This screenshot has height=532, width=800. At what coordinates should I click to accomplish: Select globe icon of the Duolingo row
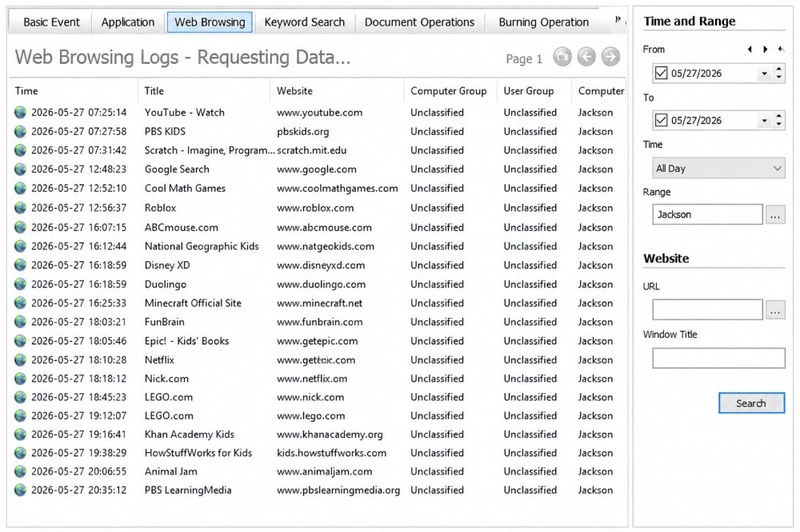[20, 284]
